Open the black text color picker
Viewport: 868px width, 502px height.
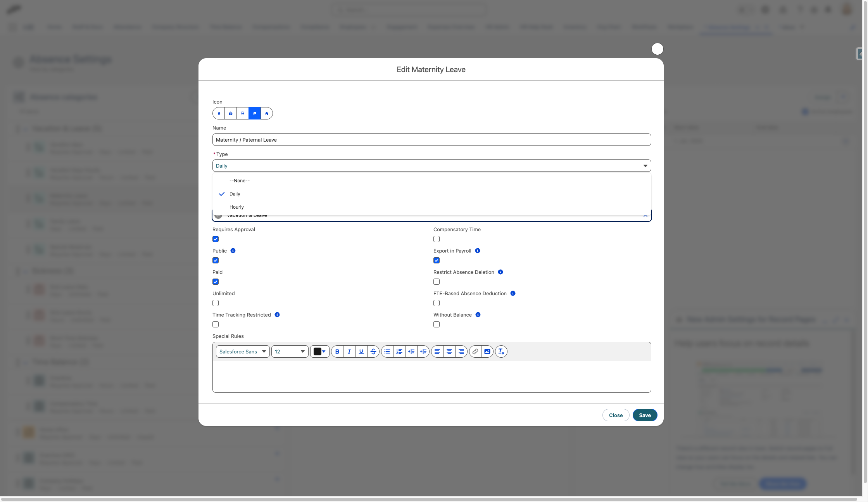(319, 351)
